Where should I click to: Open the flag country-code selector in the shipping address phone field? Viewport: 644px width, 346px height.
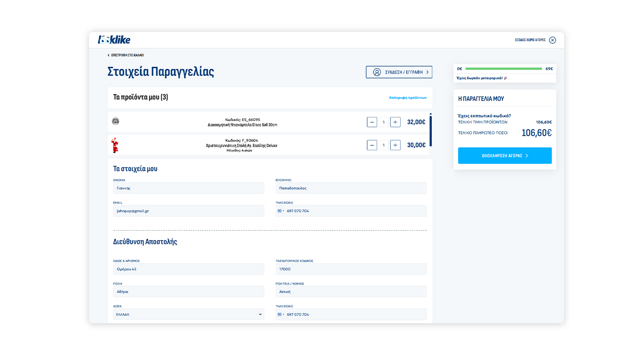tap(281, 314)
